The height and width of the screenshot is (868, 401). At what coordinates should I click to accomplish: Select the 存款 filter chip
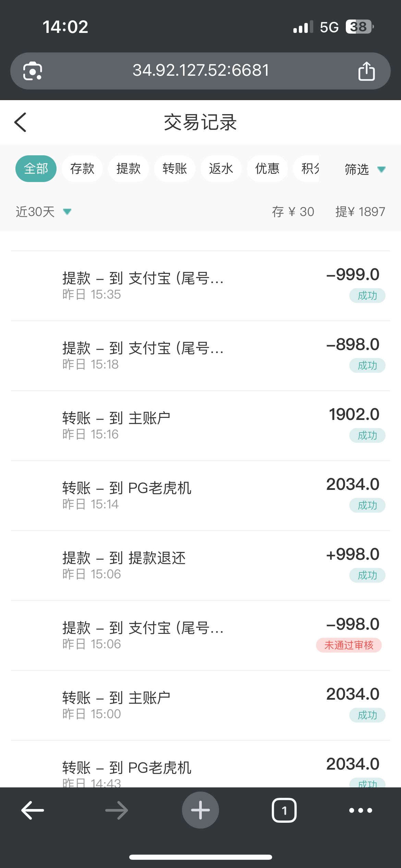(x=82, y=169)
